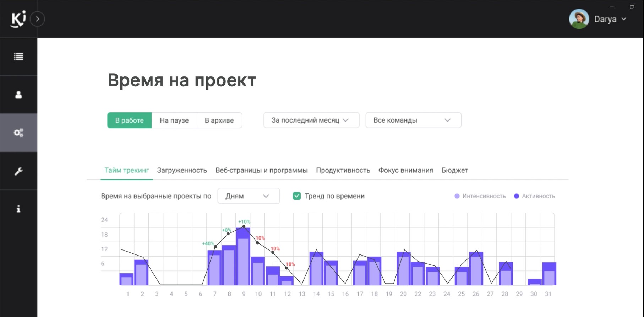Click the Darya username text
This screenshot has width=644, height=317.
605,19
